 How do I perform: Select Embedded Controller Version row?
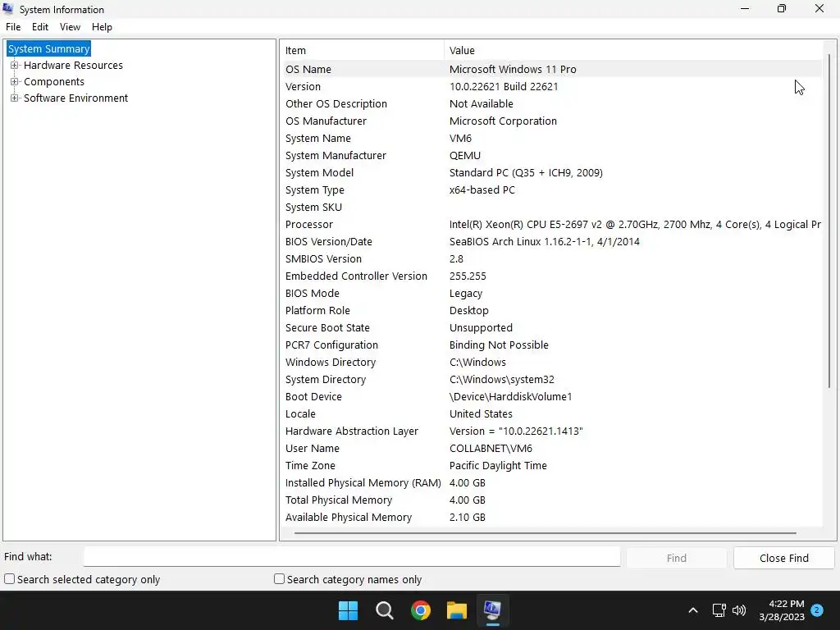(552, 276)
